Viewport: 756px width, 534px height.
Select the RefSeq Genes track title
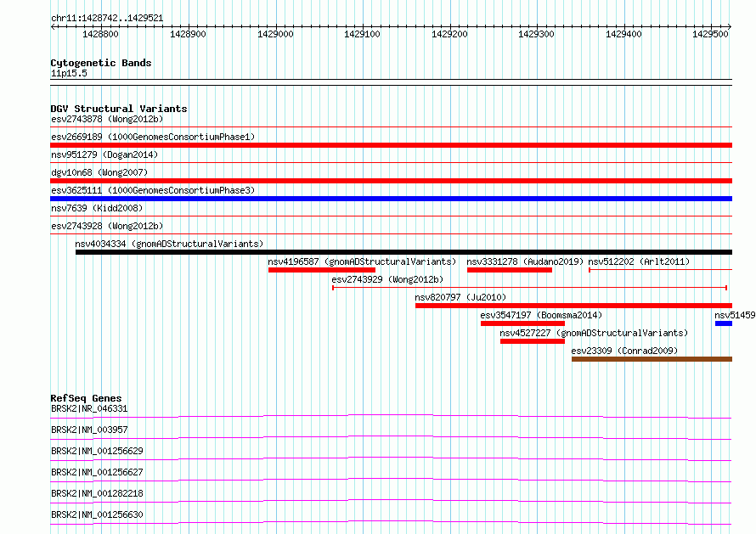point(87,398)
